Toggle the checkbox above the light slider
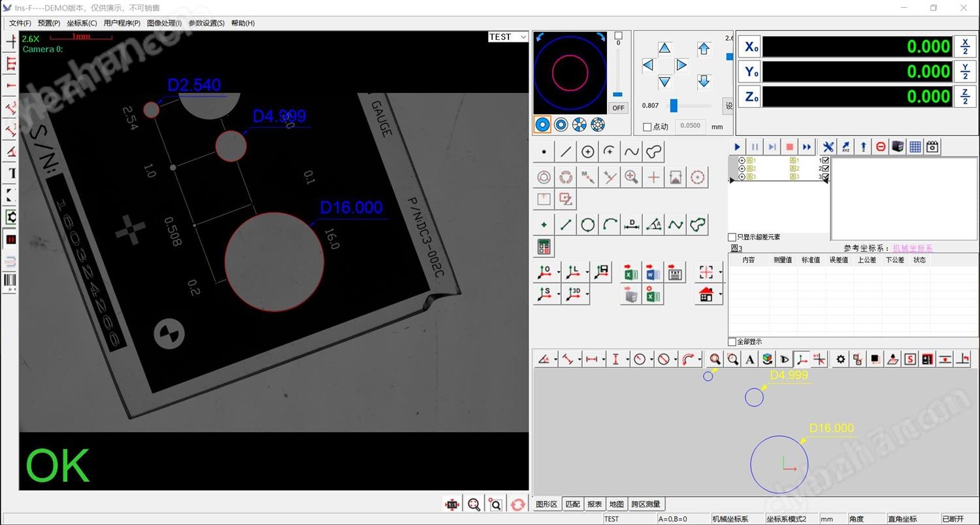Viewport: 980px width, 525px height. (618, 36)
